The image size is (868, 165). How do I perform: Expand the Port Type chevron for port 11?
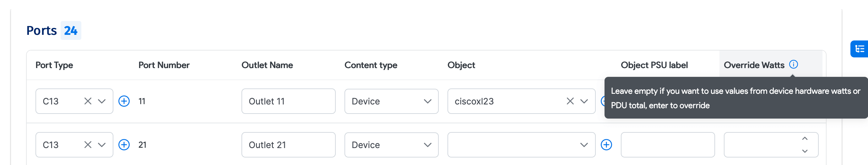(102, 101)
